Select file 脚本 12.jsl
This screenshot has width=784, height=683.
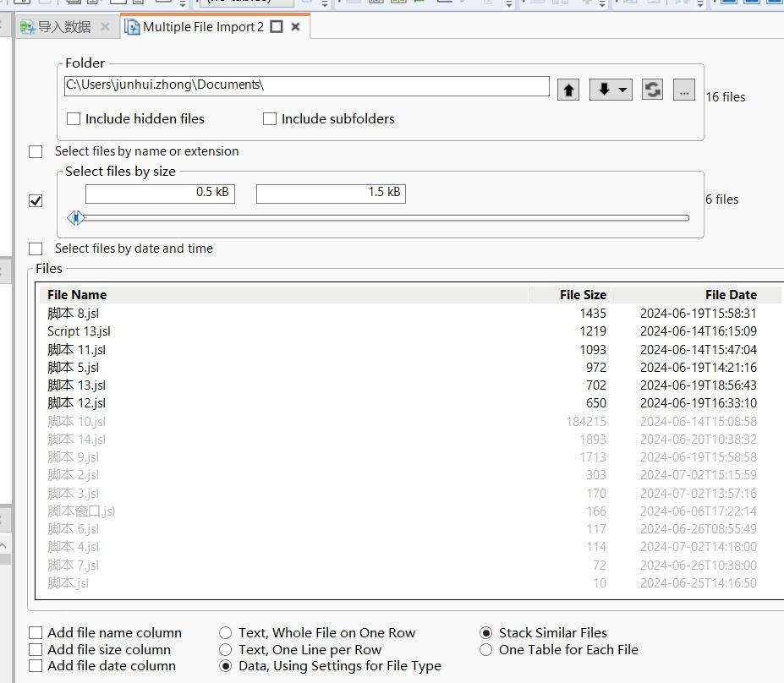coord(76,403)
